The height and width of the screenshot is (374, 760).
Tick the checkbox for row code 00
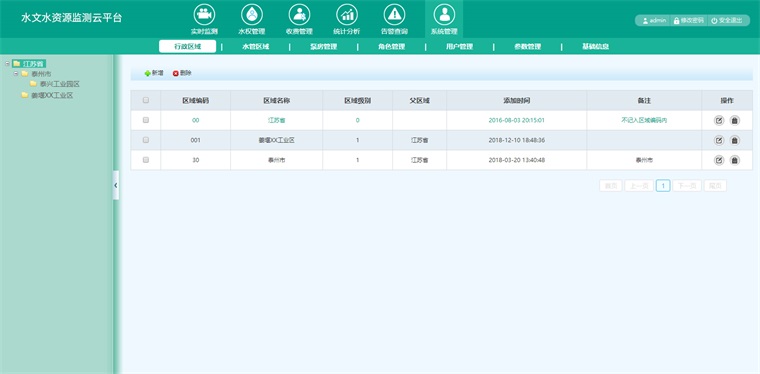pyautogui.click(x=146, y=120)
